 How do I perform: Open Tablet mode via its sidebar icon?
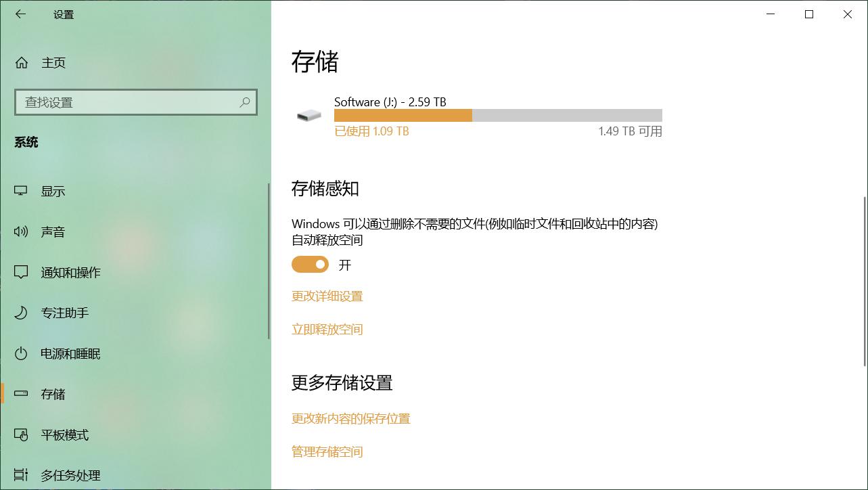tap(21, 435)
